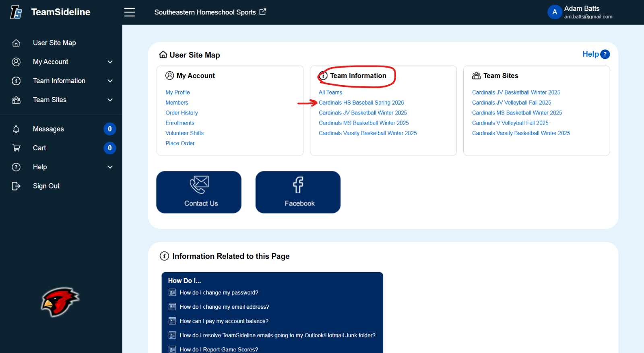Open Cardinals HS Baseball Spring 2026 link
Image resolution: width=644 pixels, height=353 pixels.
[361, 103]
